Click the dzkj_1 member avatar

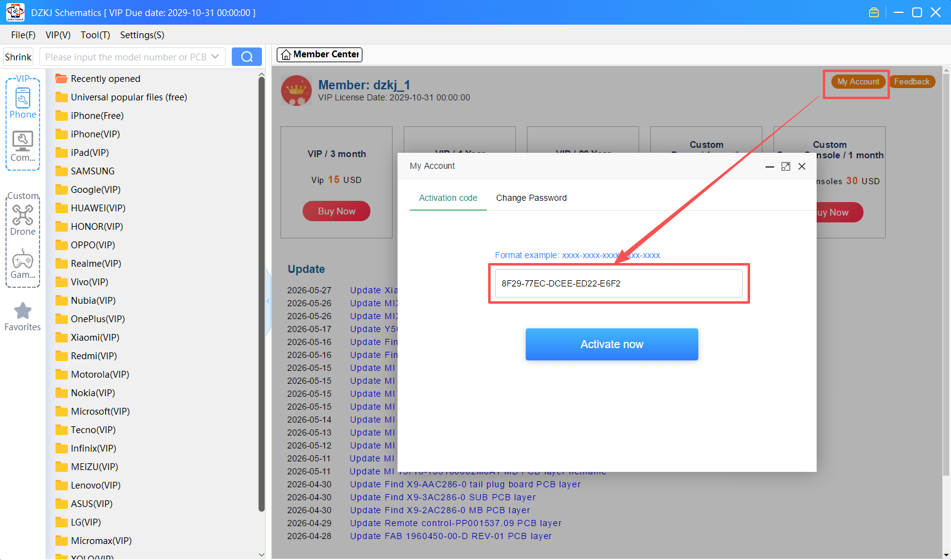[x=296, y=91]
